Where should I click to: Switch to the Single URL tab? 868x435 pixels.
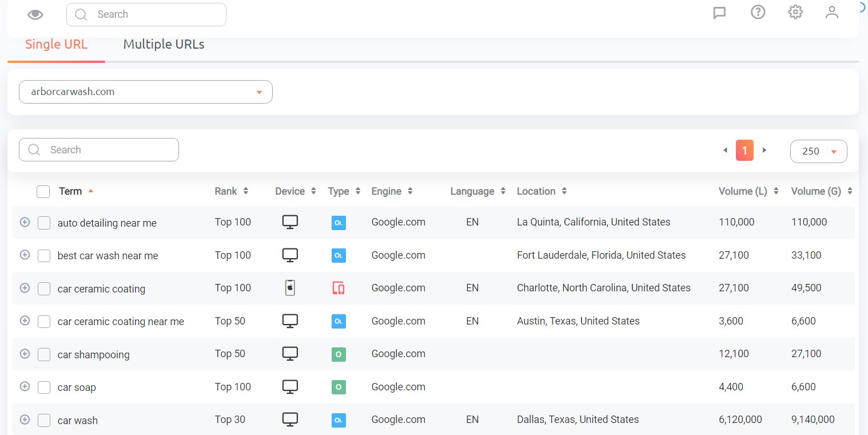[x=56, y=45]
